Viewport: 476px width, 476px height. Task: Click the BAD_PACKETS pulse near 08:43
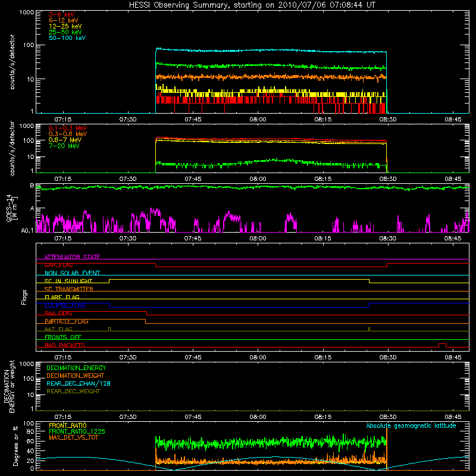442,345
